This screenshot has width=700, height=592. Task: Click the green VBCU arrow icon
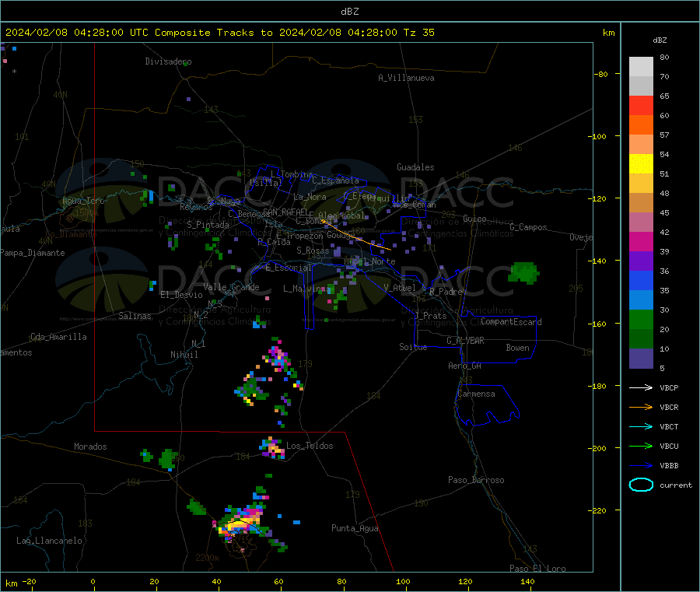point(641,446)
